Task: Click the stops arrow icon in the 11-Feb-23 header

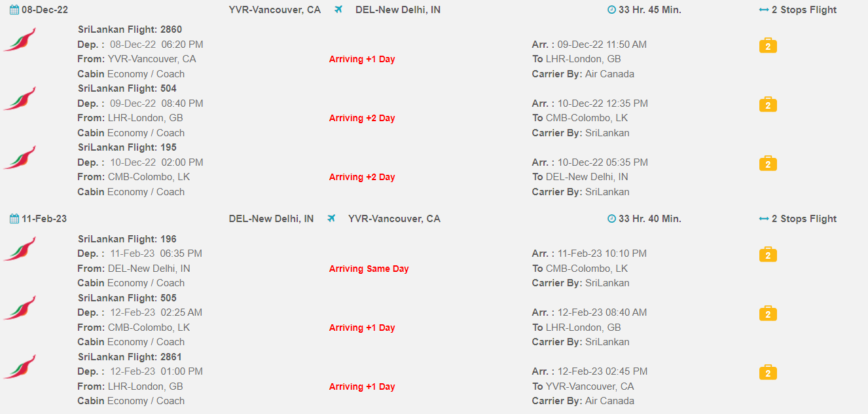Action: [763, 219]
